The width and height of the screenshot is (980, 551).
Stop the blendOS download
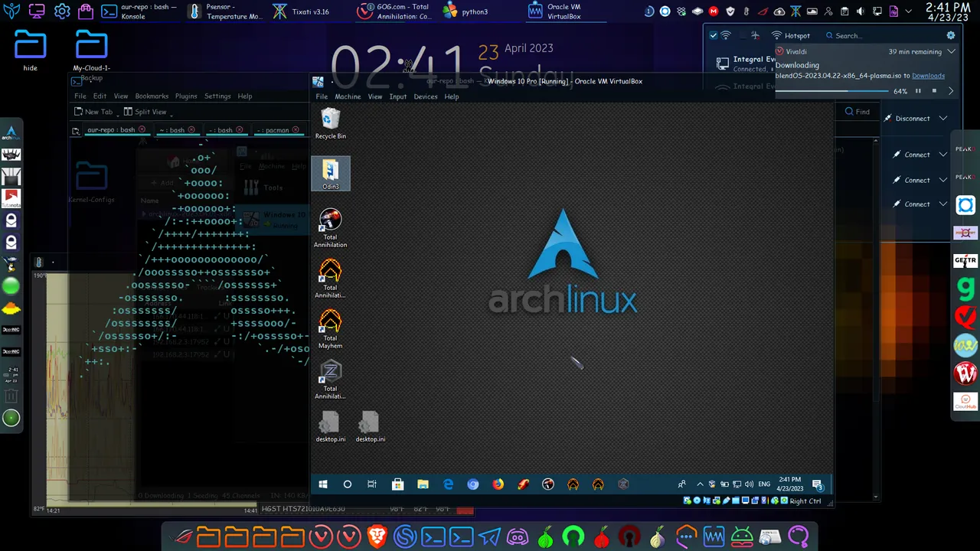934,91
